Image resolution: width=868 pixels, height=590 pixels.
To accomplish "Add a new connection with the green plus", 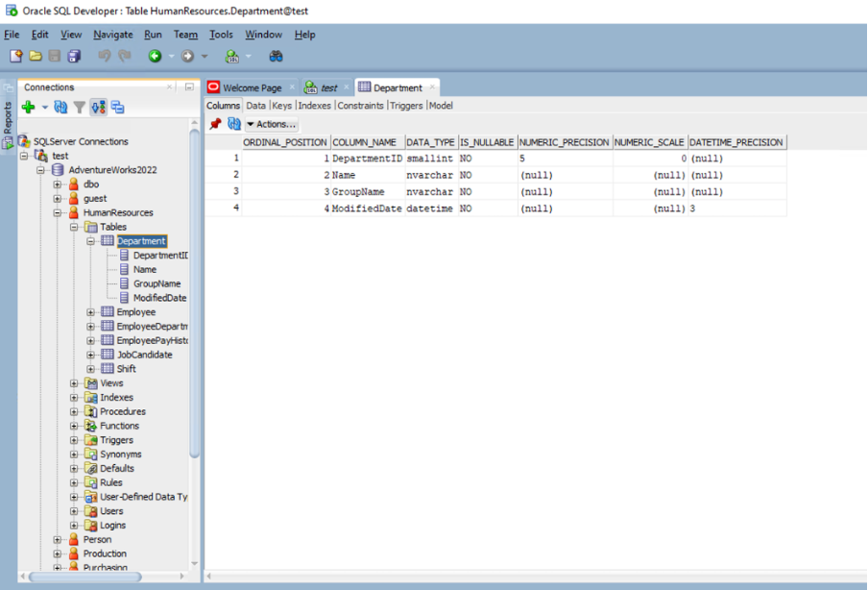I will 28,107.
